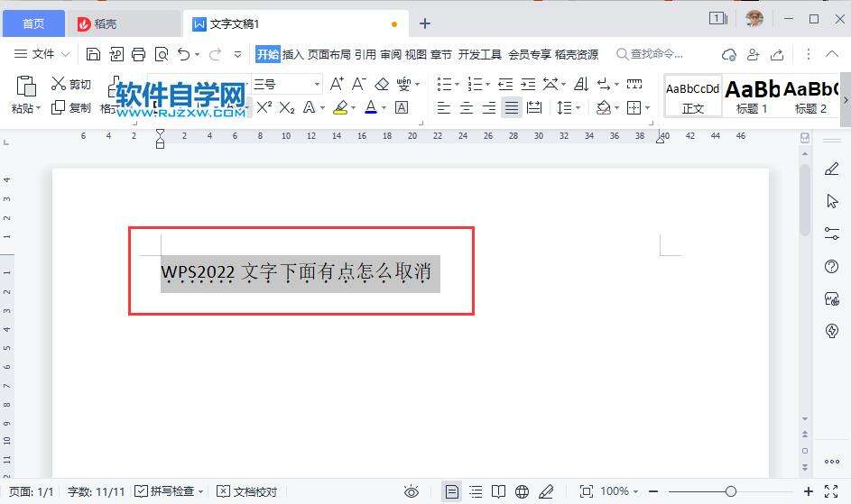Click the Paste clipboard icon
This screenshot has width=851, height=504.
pyautogui.click(x=25, y=87)
